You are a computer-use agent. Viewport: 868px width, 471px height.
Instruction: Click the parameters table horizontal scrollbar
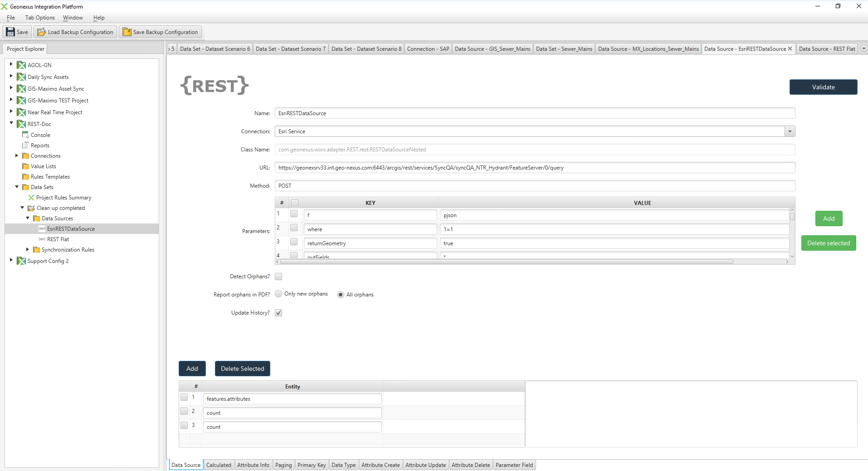507,262
